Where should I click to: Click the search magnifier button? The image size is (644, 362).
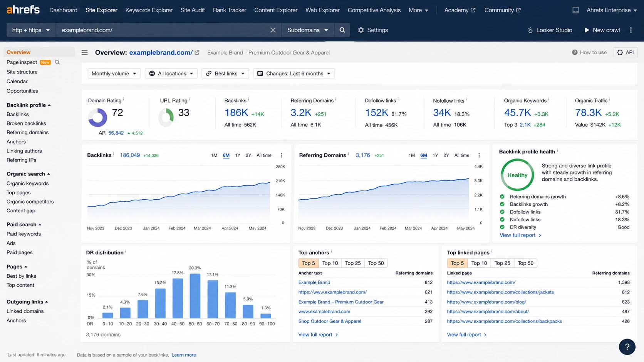[x=342, y=30]
